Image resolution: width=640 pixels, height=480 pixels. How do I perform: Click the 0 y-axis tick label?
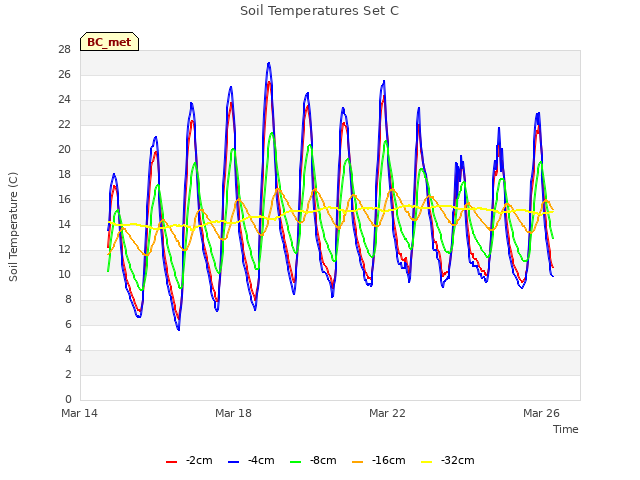tap(68, 399)
